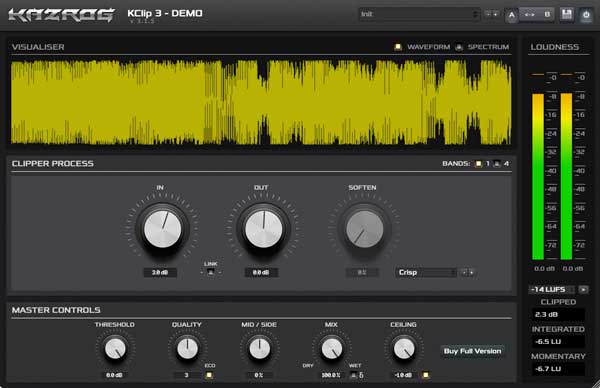Click the left loudness meter bar
600x388 pixels.
pyautogui.click(x=538, y=176)
